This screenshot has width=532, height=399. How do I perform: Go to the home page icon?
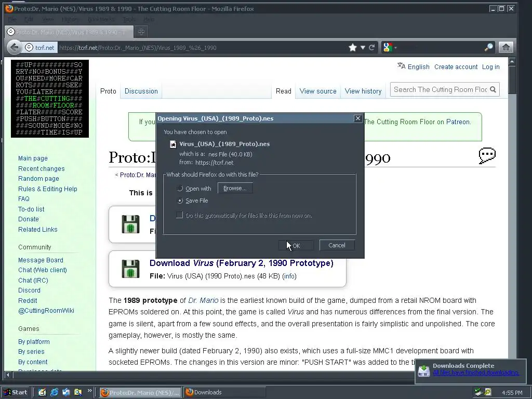[x=506, y=47]
